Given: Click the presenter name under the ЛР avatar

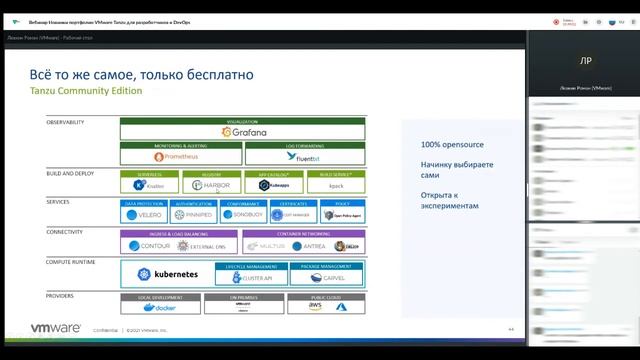Looking at the screenshot, I should click(586, 88).
